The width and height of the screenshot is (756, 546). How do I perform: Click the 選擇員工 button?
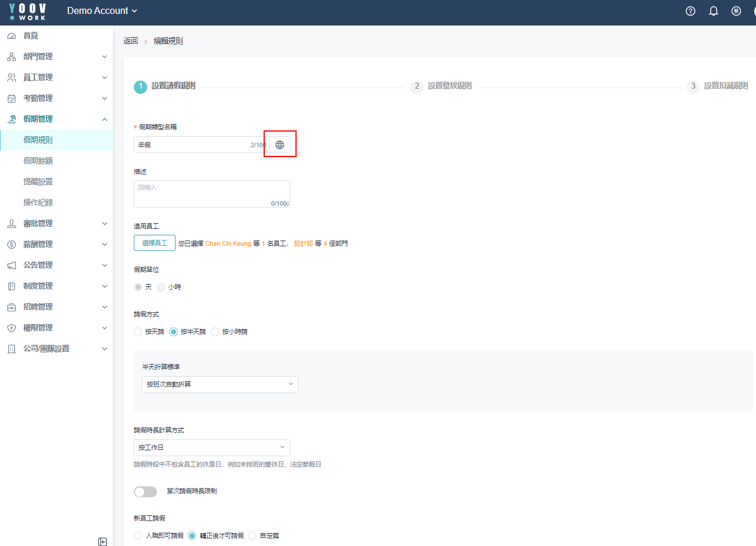click(155, 243)
